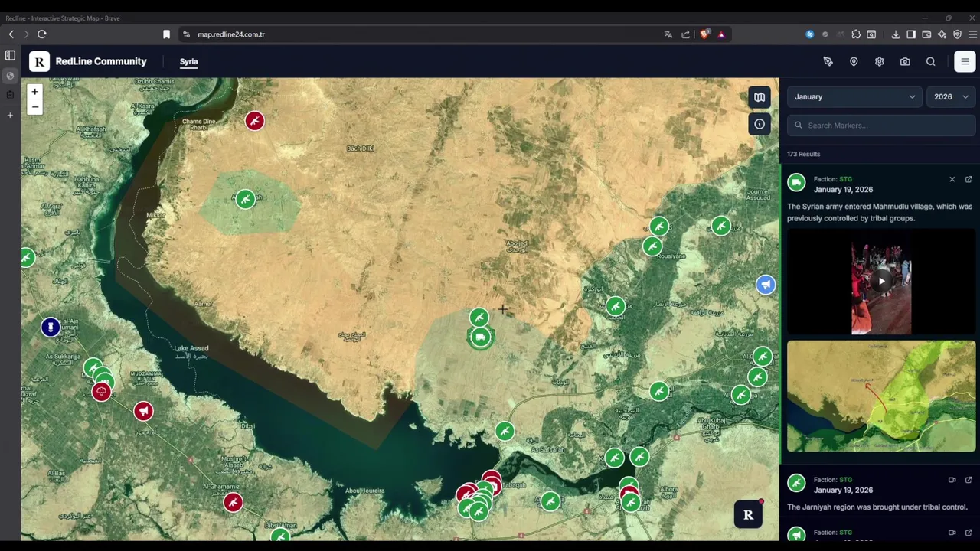Click the floating R button on map
The image size is (980, 551).
pos(748,515)
